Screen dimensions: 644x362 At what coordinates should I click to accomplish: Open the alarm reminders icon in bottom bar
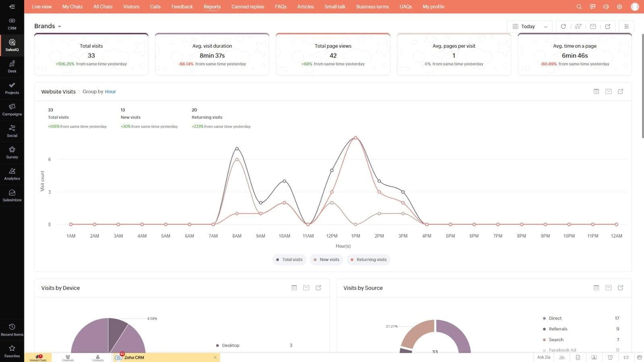point(610,357)
